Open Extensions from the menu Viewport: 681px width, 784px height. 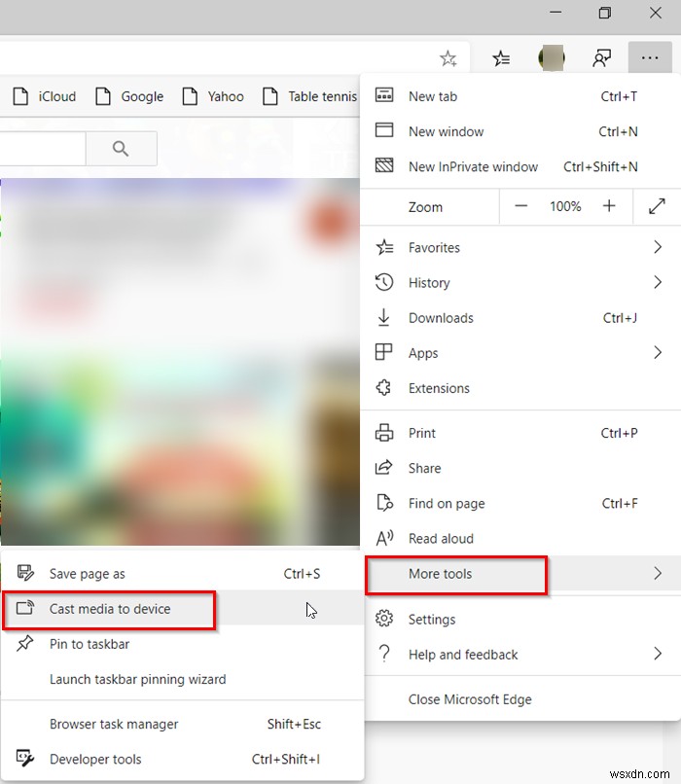tap(520, 388)
